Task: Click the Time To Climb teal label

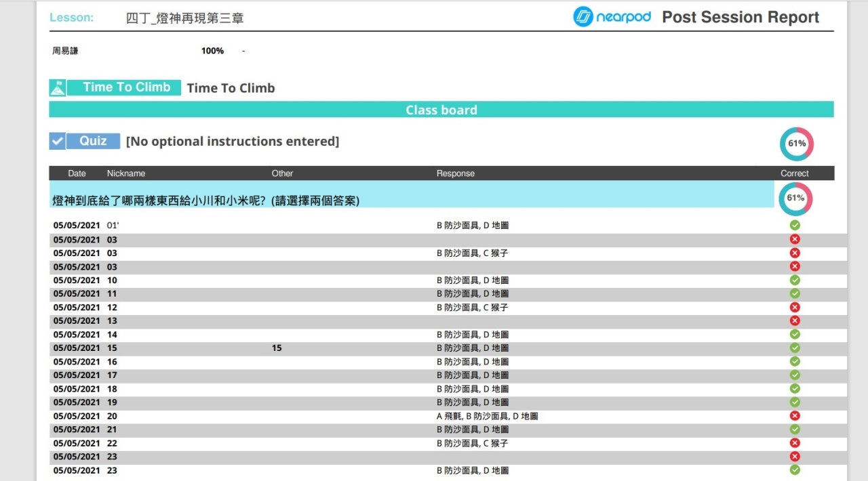Action: [x=125, y=87]
